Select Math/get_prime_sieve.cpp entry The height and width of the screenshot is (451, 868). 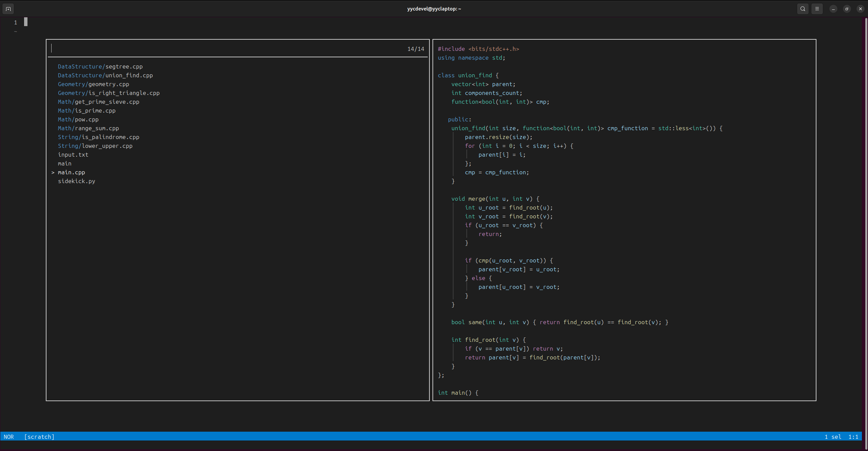(98, 102)
